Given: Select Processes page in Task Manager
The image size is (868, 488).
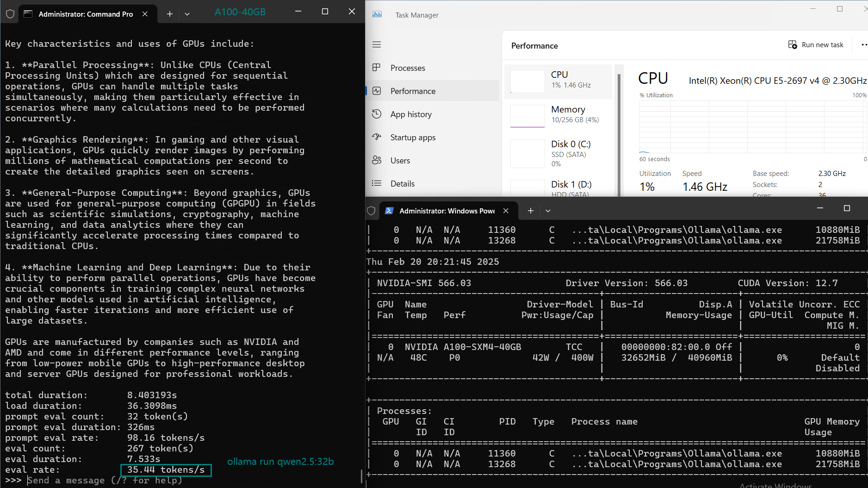Looking at the screenshot, I should [x=433, y=68].
